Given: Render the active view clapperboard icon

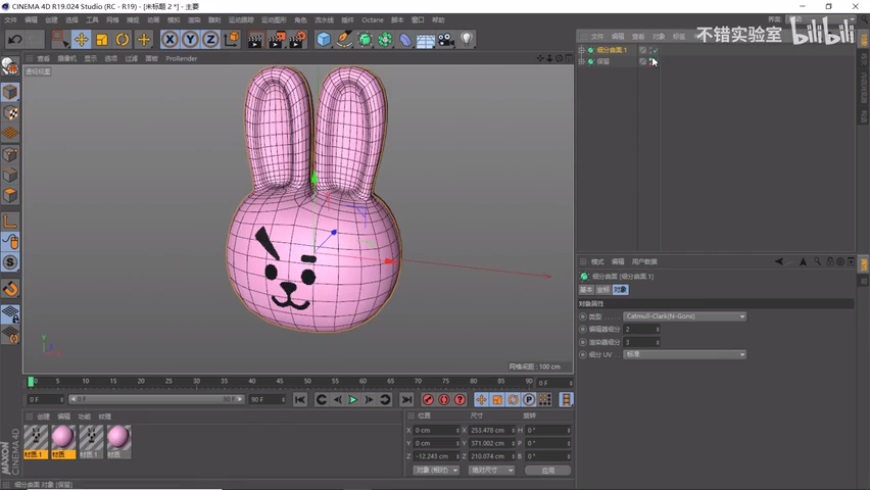Looking at the screenshot, I should [x=255, y=39].
